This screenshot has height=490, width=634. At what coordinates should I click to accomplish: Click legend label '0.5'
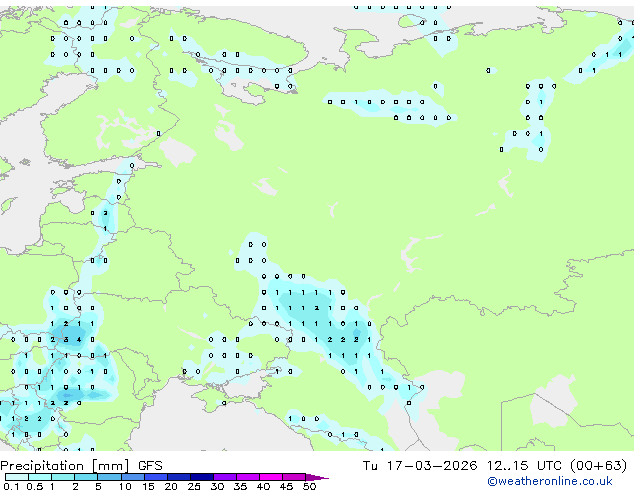(35, 486)
